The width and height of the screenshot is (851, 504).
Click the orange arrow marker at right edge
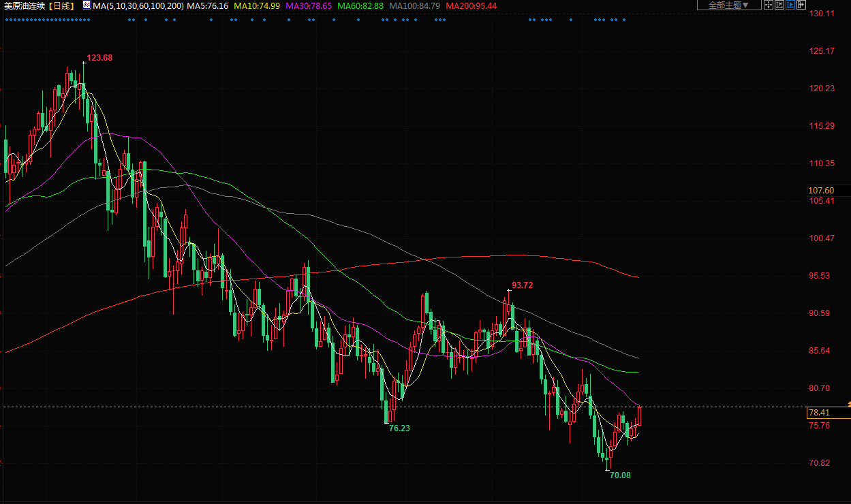click(848, 405)
